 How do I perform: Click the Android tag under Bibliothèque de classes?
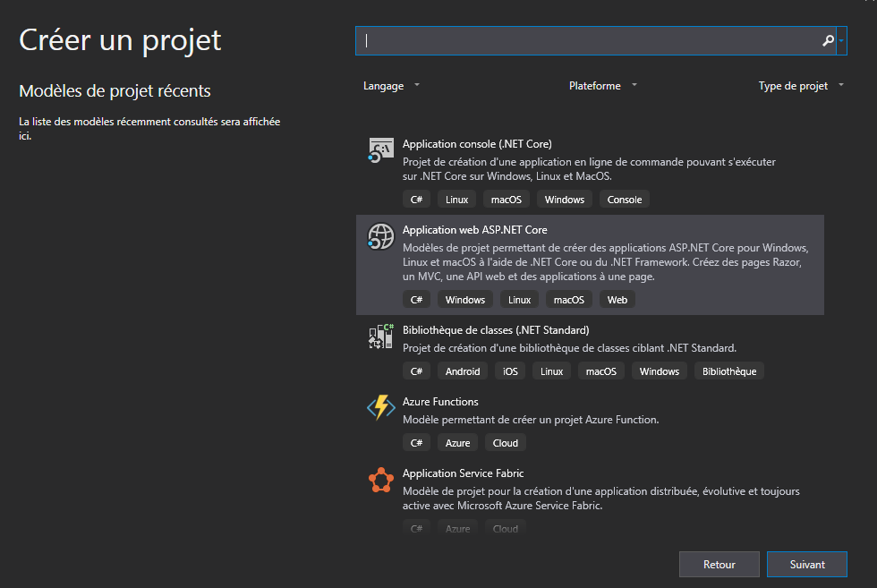click(x=463, y=371)
